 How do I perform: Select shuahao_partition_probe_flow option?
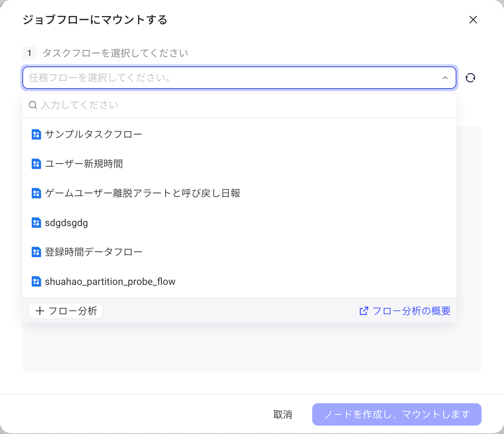(239, 281)
